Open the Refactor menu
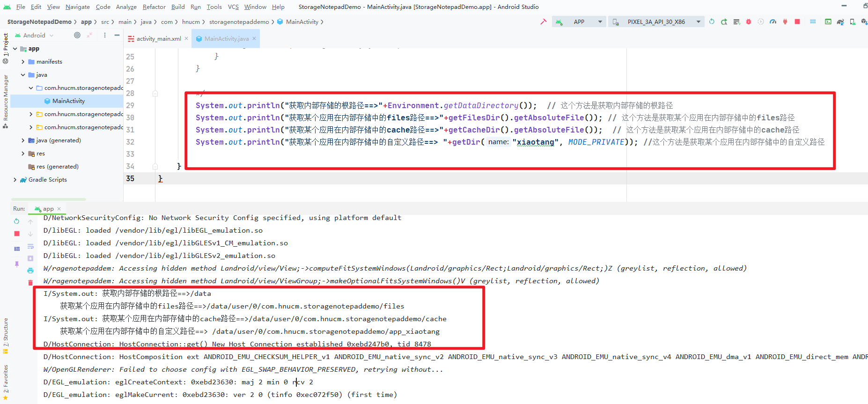Viewport: 868px width, 404px height. point(154,7)
